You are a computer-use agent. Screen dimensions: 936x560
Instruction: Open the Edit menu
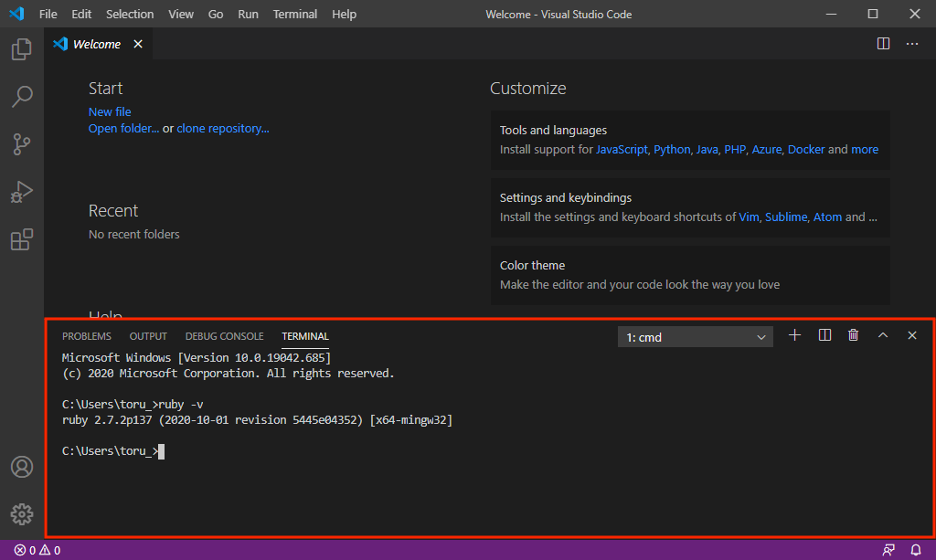(x=81, y=15)
